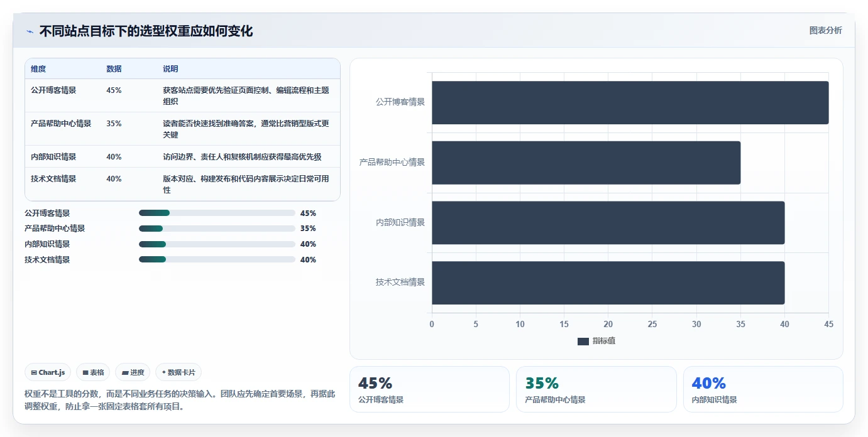Click x-axis tick label 25
Image resolution: width=868 pixels, height=437 pixels.
click(652, 325)
